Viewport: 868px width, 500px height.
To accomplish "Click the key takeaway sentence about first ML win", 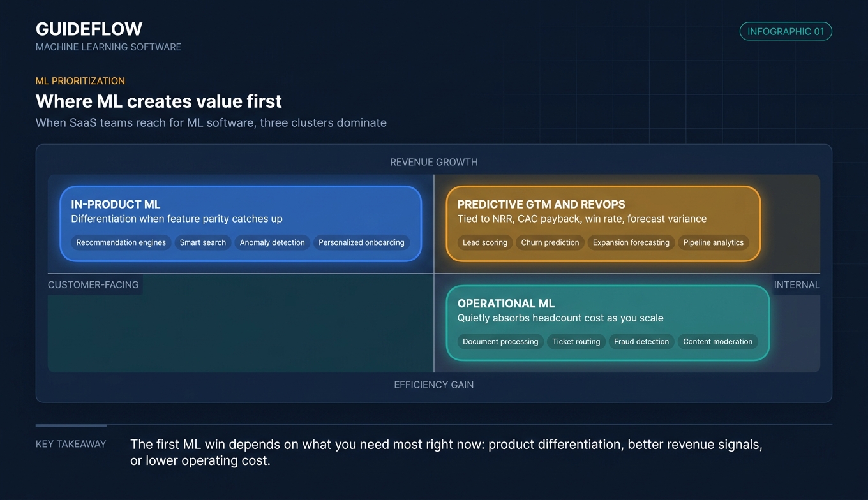I will 446,452.
